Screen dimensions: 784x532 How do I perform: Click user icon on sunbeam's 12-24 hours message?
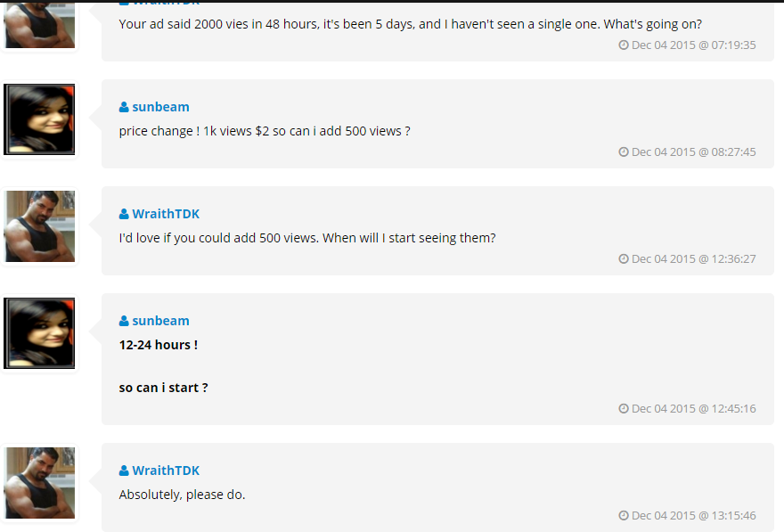pos(124,321)
